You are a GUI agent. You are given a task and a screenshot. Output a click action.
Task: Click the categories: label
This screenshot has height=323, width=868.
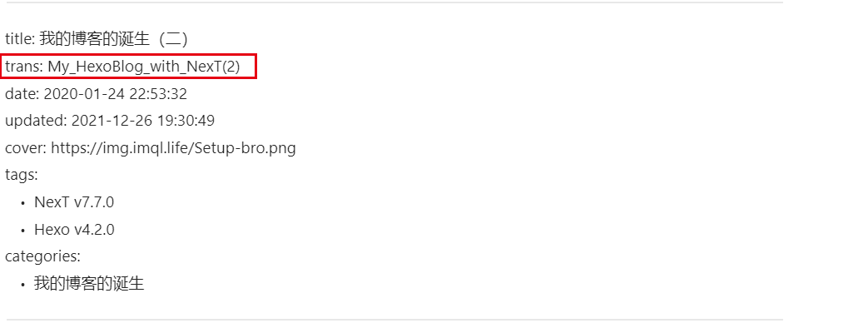[42, 256]
